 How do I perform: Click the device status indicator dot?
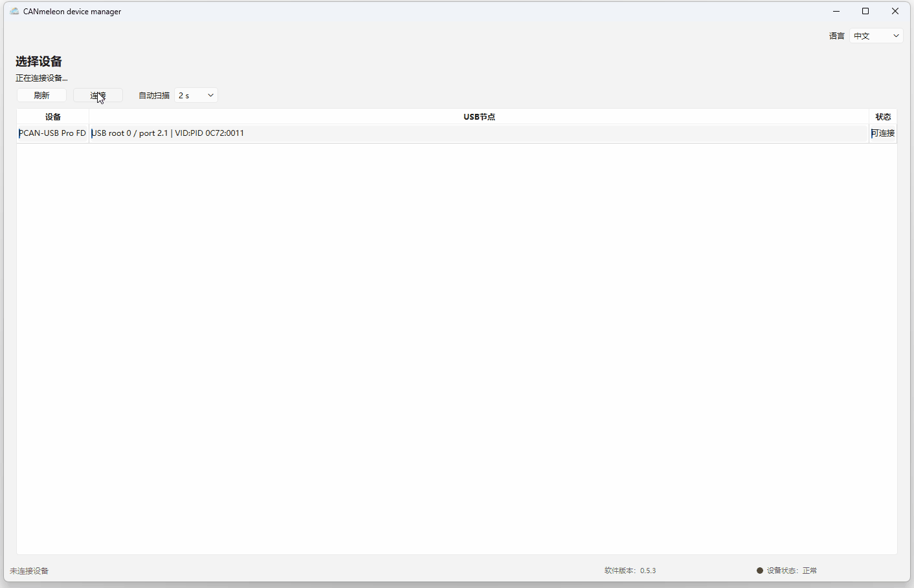click(760, 571)
